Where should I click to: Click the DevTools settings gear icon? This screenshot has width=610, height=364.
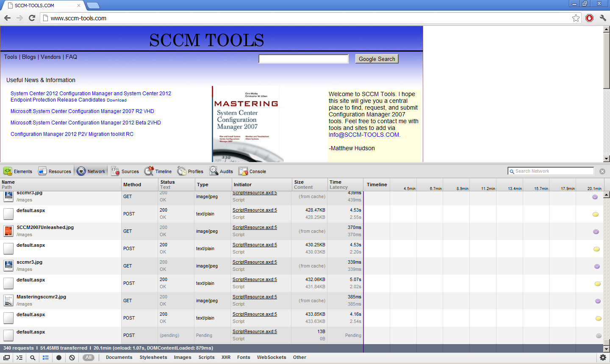click(x=603, y=358)
